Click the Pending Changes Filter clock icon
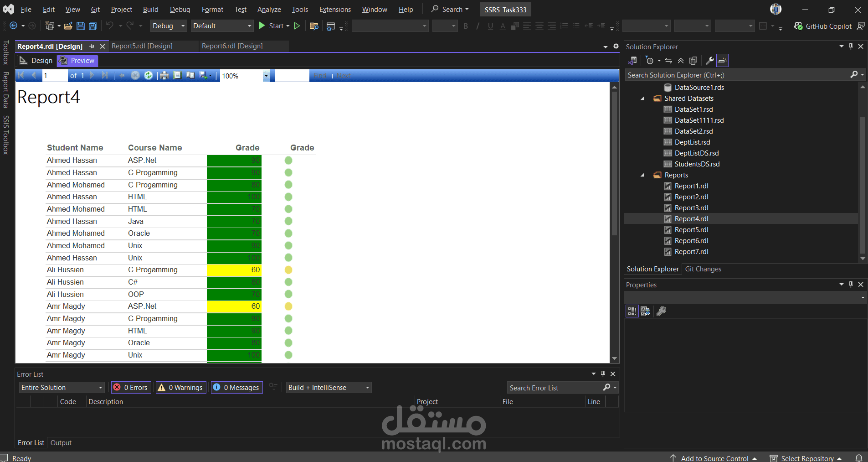868x462 pixels. pos(650,61)
